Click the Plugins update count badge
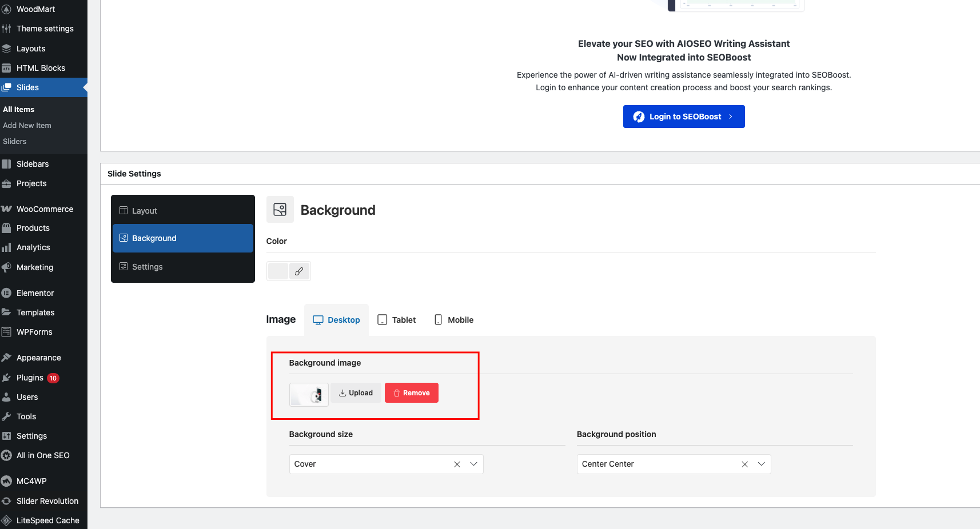 coord(53,378)
